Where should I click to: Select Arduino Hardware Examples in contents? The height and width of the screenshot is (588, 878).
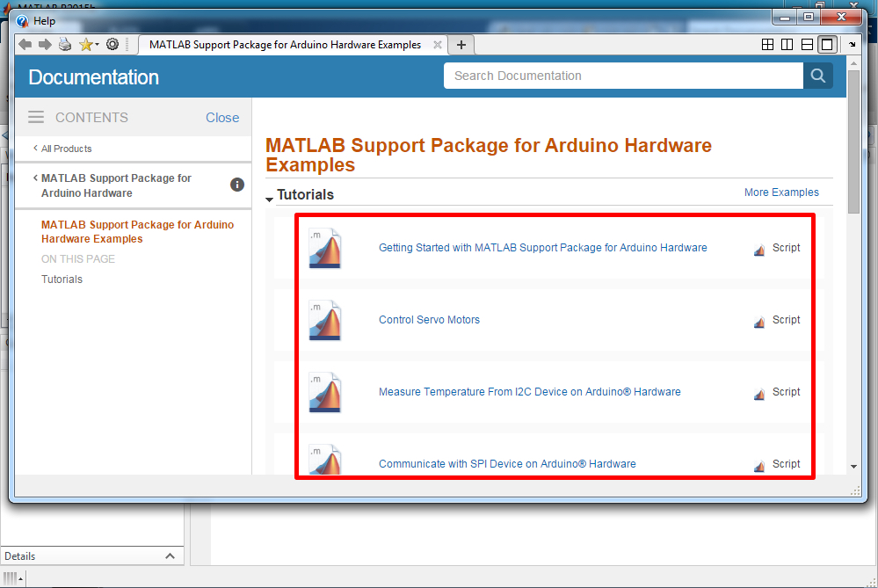tap(137, 232)
